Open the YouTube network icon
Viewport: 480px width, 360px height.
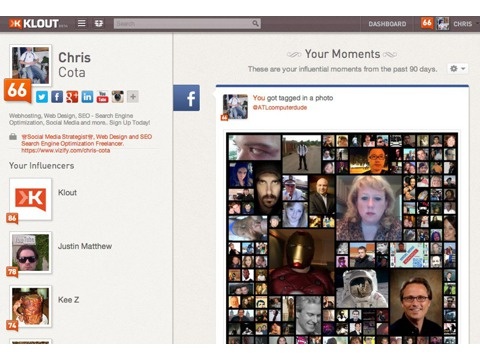pyautogui.click(x=102, y=97)
